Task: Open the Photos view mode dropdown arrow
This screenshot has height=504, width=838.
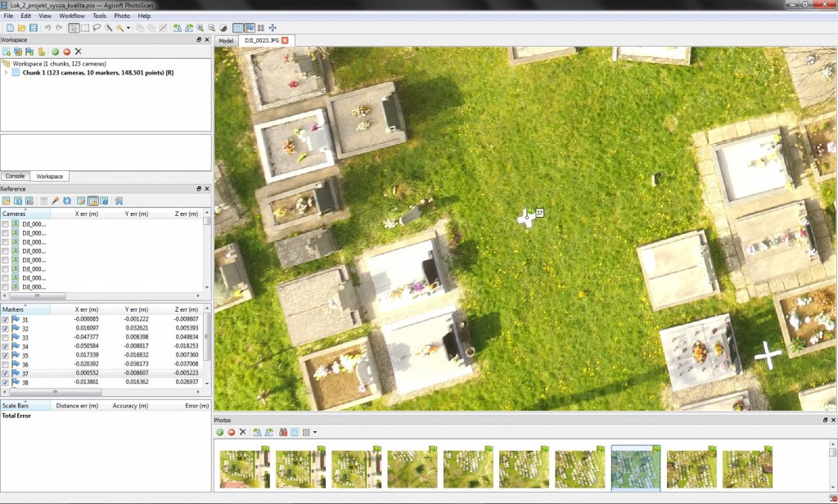Action: coord(315,432)
